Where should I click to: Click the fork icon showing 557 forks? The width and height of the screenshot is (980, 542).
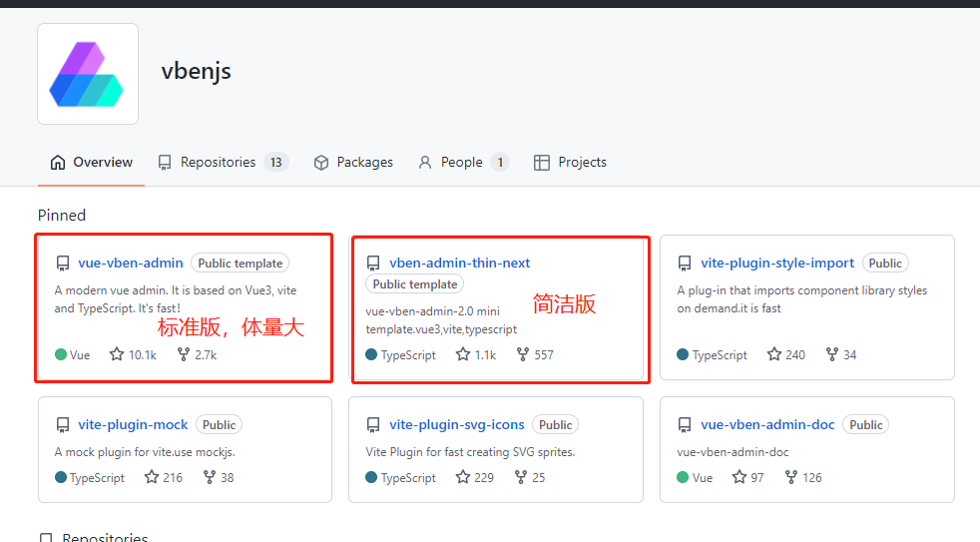pyautogui.click(x=523, y=354)
